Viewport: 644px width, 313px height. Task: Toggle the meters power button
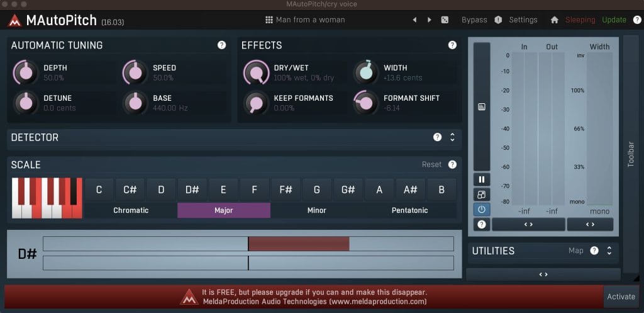pyautogui.click(x=482, y=209)
